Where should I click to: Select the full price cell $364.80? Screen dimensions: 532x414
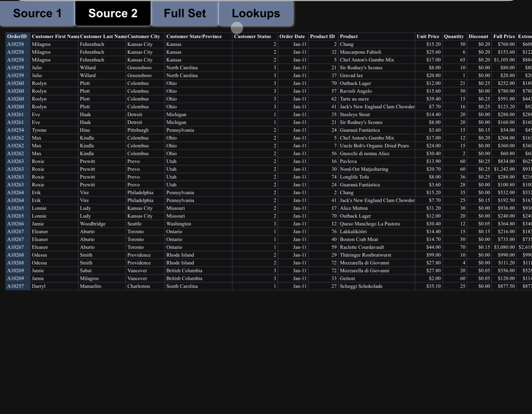coord(504,224)
